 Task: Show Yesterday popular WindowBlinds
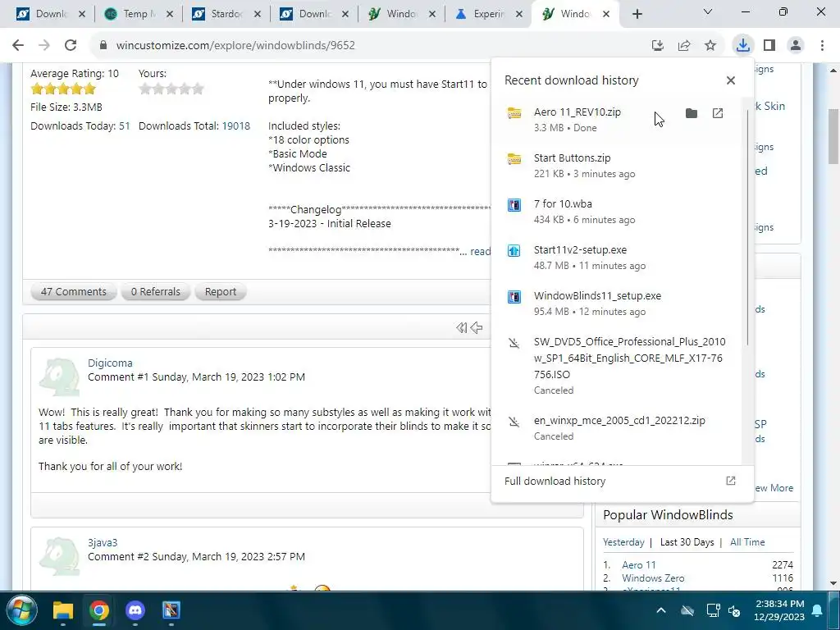623,542
